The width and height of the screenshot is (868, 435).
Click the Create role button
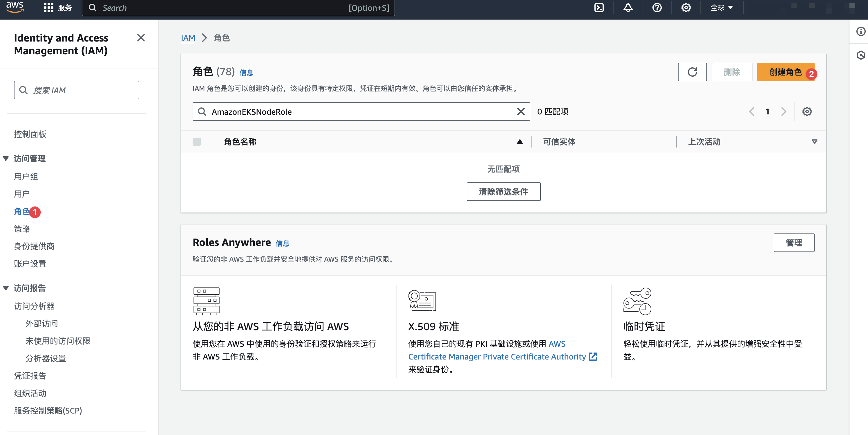(x=785, y=72)
